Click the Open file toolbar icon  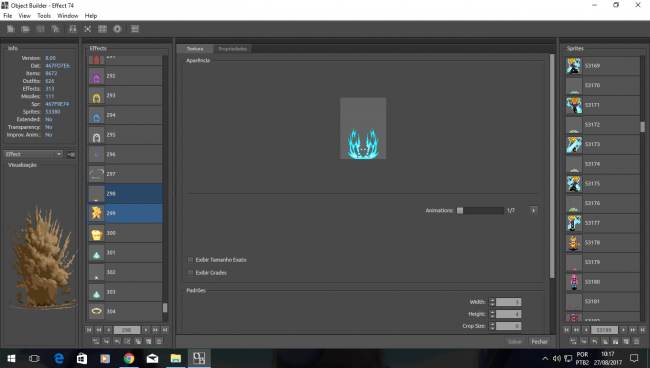point(25,29)
